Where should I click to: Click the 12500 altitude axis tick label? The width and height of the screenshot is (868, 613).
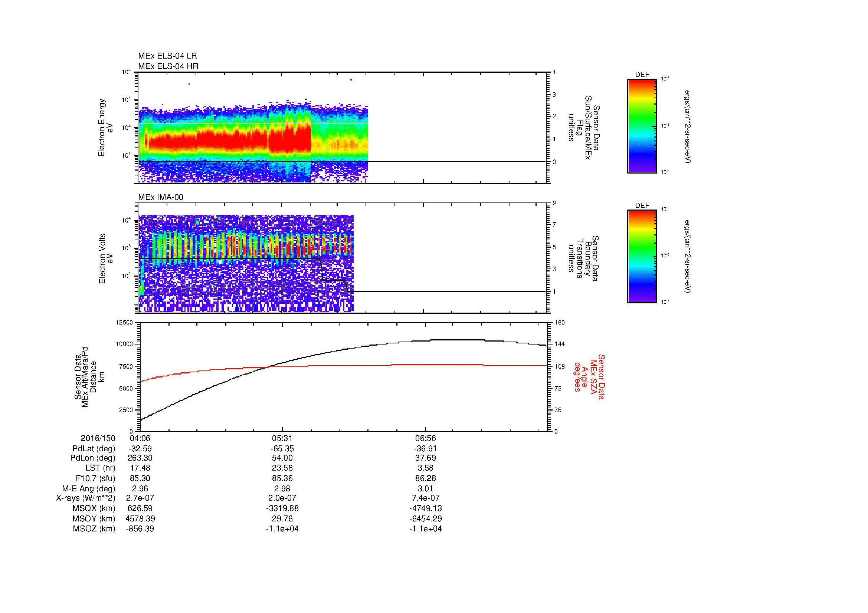click(x=125, y=323)
